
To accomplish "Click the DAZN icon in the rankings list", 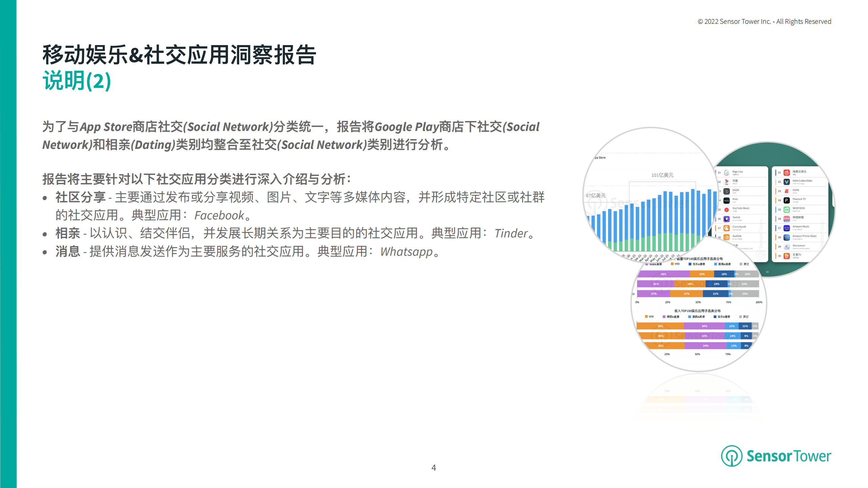I will (727, 191).
